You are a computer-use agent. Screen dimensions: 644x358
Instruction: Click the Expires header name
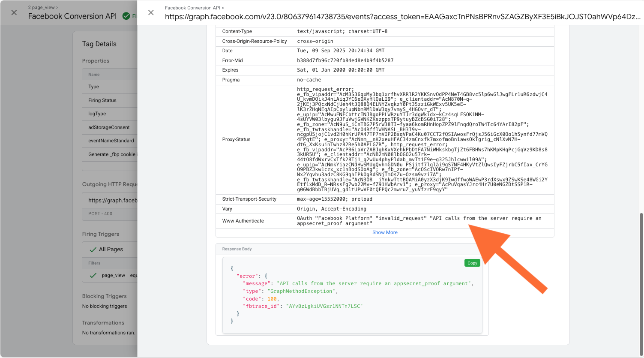point(230,70)
